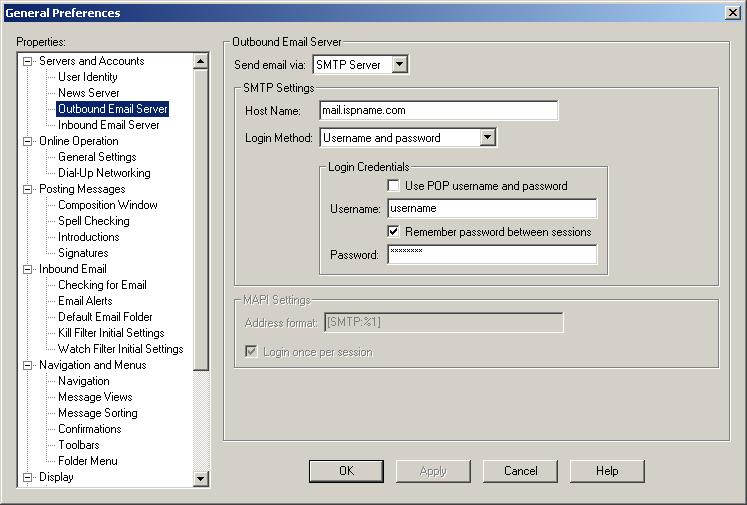
Task: Open the Send email via dropdown
Action: tap(400, 65)
